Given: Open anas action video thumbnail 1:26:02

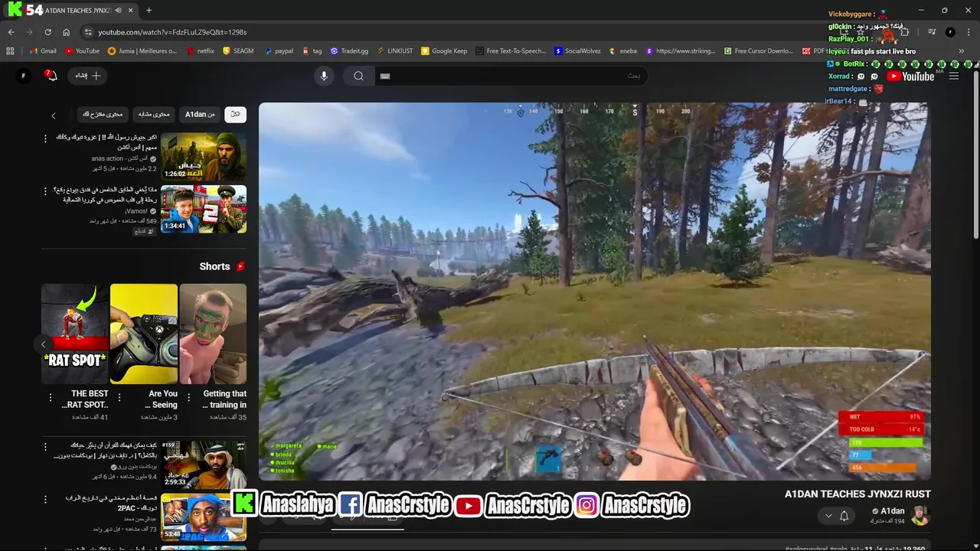Looking at the screenshot, I should pos(204,157).
